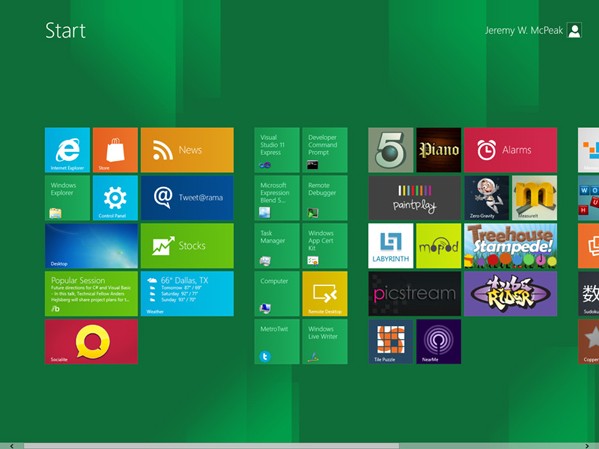Launch the Tube Rider game tile
Screen dimensions: 599x449
click(x=510, y=293)
